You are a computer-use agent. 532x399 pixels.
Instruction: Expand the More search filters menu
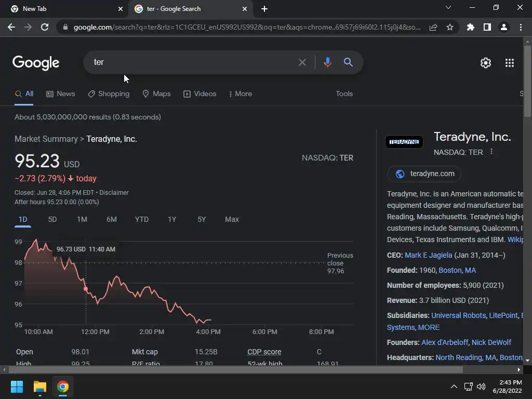(x=241, y=94)
